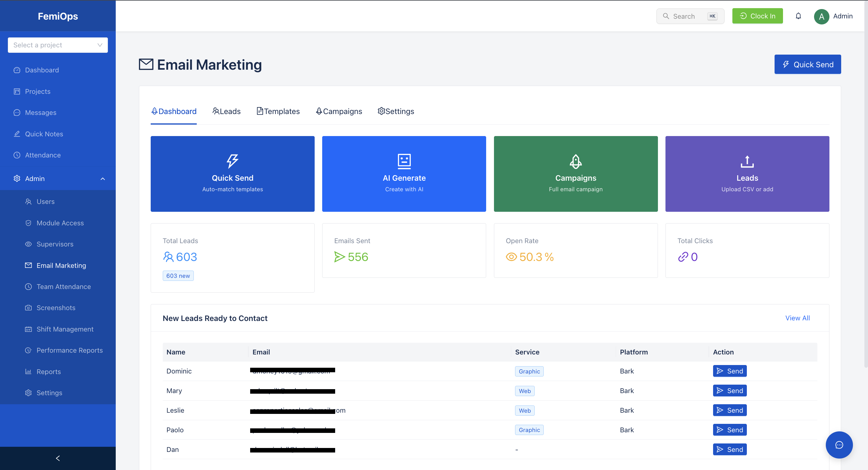Switch to the Templates tab
The width and height of the screenshot is (868, 470).
278,111
